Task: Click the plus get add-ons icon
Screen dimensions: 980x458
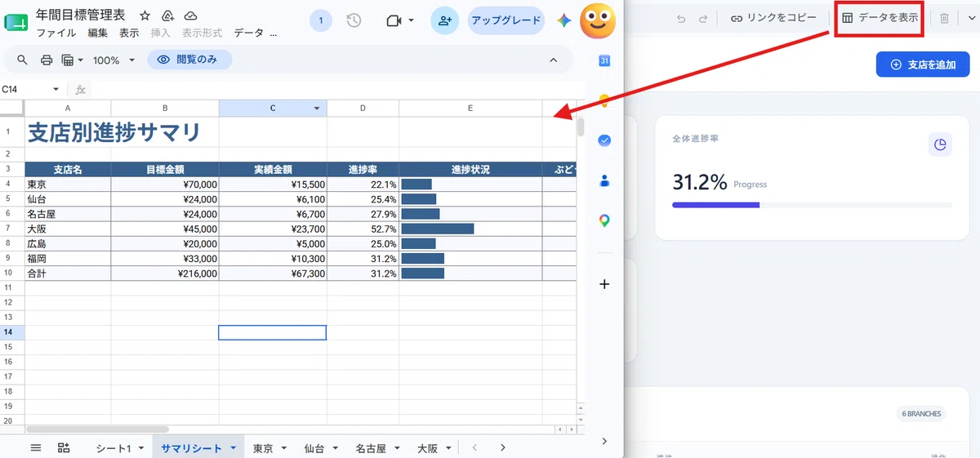Action: [604, 284]
